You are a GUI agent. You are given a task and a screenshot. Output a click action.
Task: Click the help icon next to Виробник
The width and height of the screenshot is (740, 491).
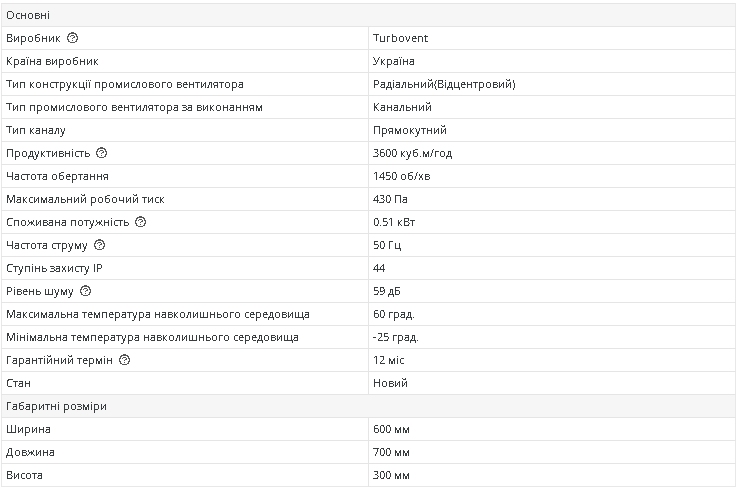(x=72, y=38)
